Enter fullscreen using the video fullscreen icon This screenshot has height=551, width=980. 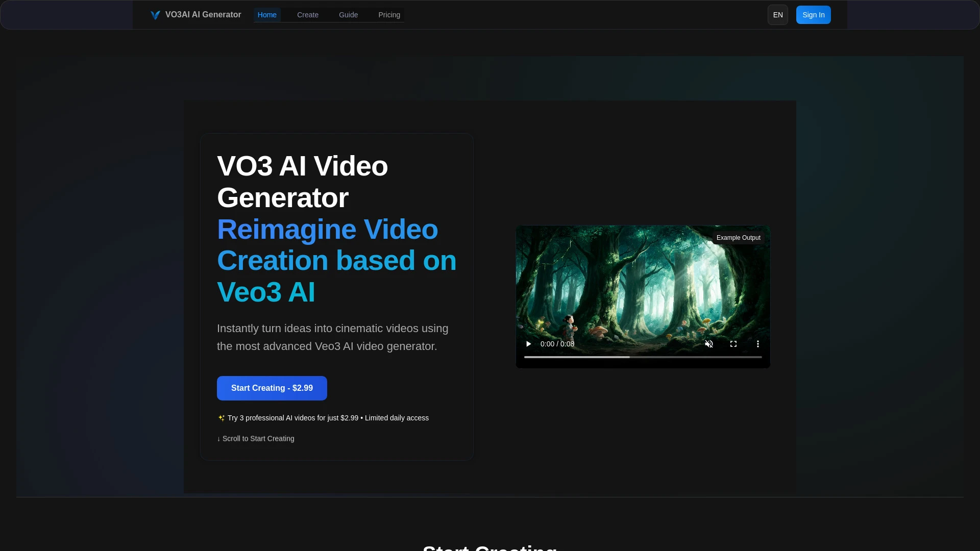pyautogui.click(x=733, y=344)
